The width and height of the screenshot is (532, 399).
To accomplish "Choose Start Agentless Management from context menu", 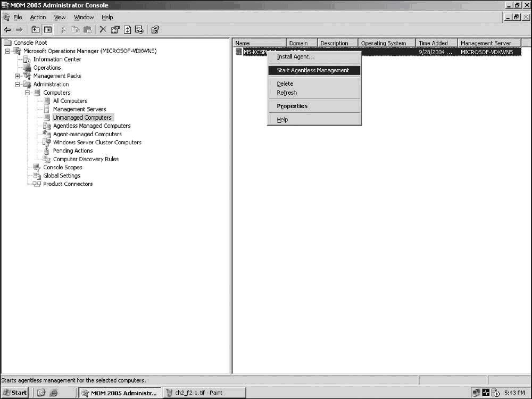I will point(313,70).
